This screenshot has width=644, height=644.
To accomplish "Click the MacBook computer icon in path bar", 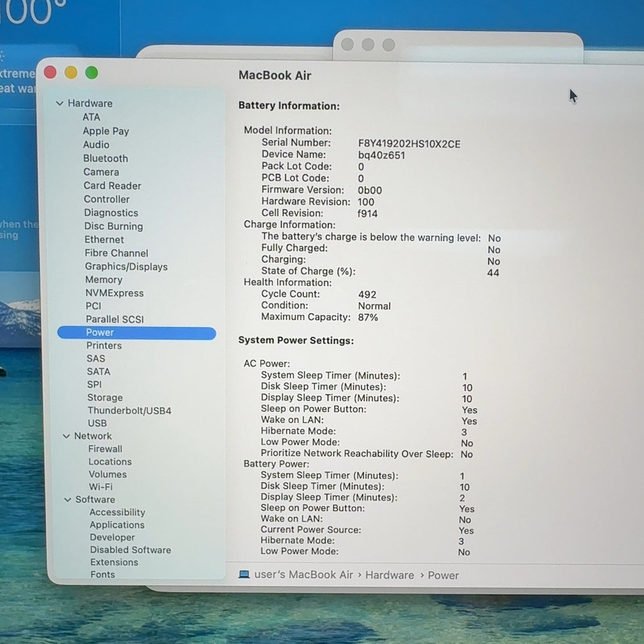I will click(x=244, y=574).
